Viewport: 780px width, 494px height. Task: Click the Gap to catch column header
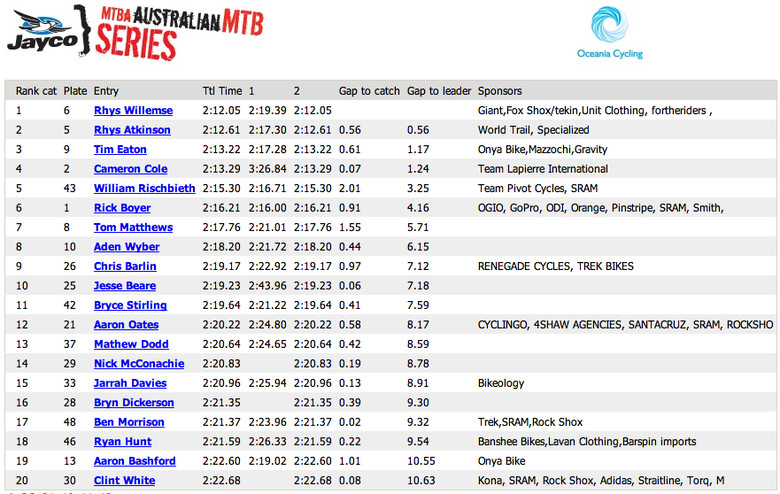(369, 91)
